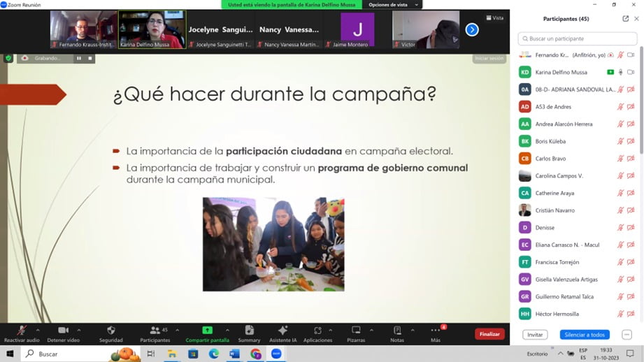Open the Seguridad shield icon
Image resolution: width=644 pixels, height=362 pixels.
[x=110, y=331]
